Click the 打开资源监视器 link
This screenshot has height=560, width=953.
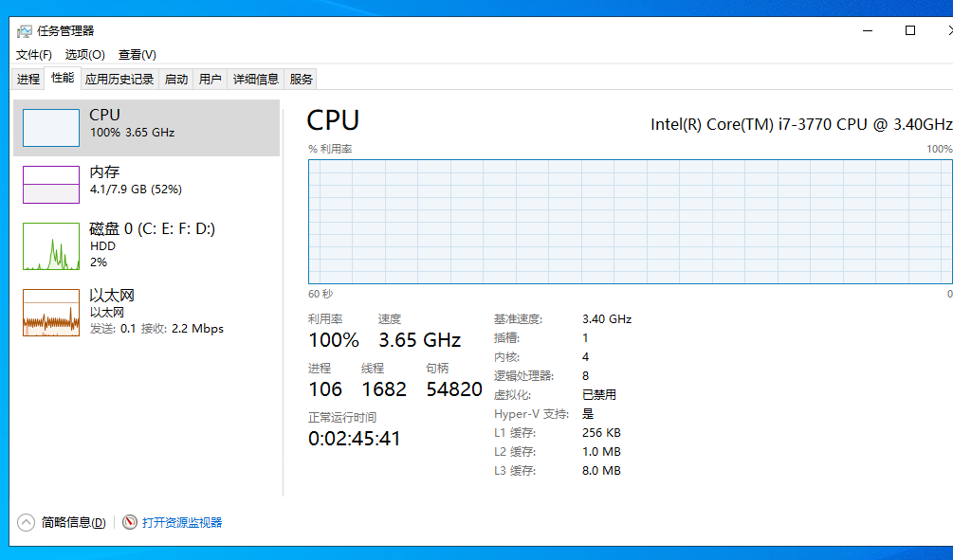point(182,522)
